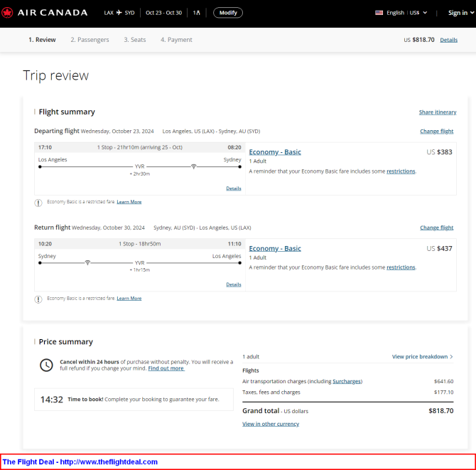Open Economy - Basic link for return flight
The image size is (476, 470).
275,248
